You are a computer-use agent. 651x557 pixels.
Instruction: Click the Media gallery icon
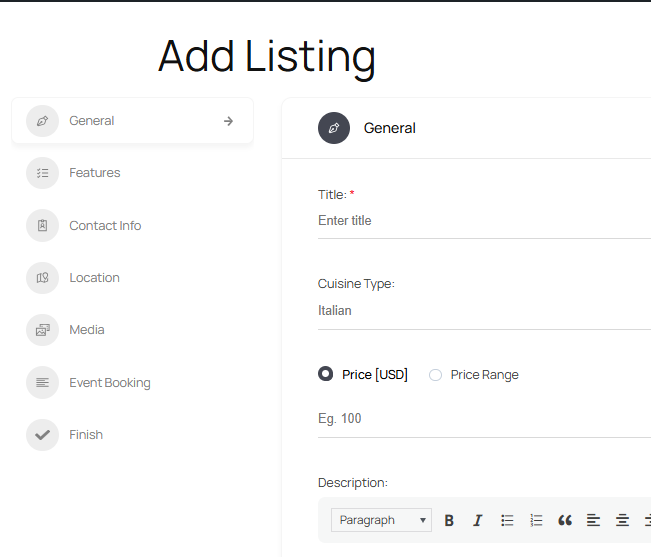click(x=42, y=330)
